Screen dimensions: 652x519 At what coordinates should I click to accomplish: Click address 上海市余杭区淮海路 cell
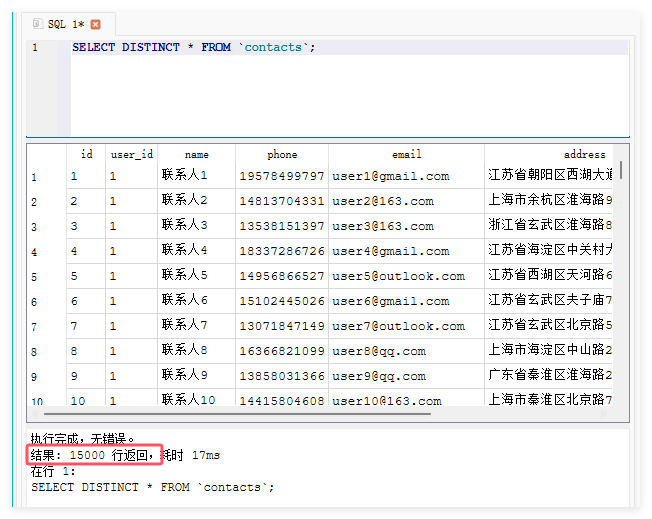[550, 200]
